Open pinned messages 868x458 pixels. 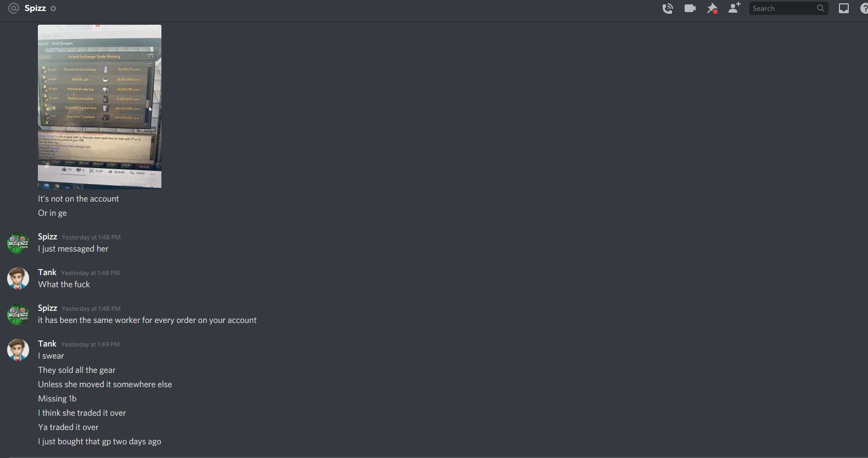tap(712, 8)
